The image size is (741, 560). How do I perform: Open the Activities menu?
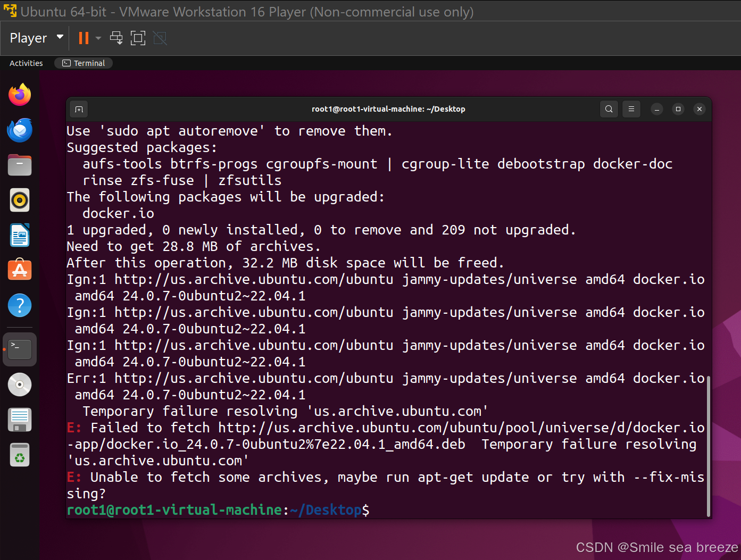(x=26, y=63)
